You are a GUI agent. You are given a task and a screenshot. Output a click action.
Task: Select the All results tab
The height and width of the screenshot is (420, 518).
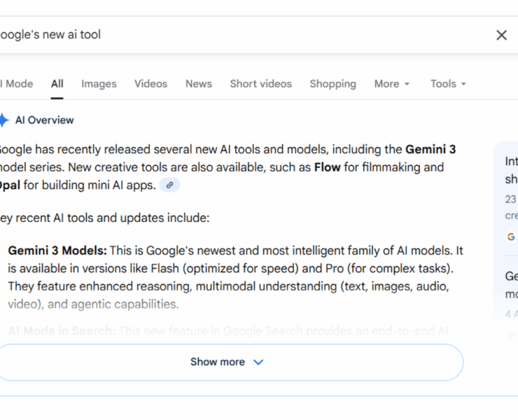[x=57, y=84]
